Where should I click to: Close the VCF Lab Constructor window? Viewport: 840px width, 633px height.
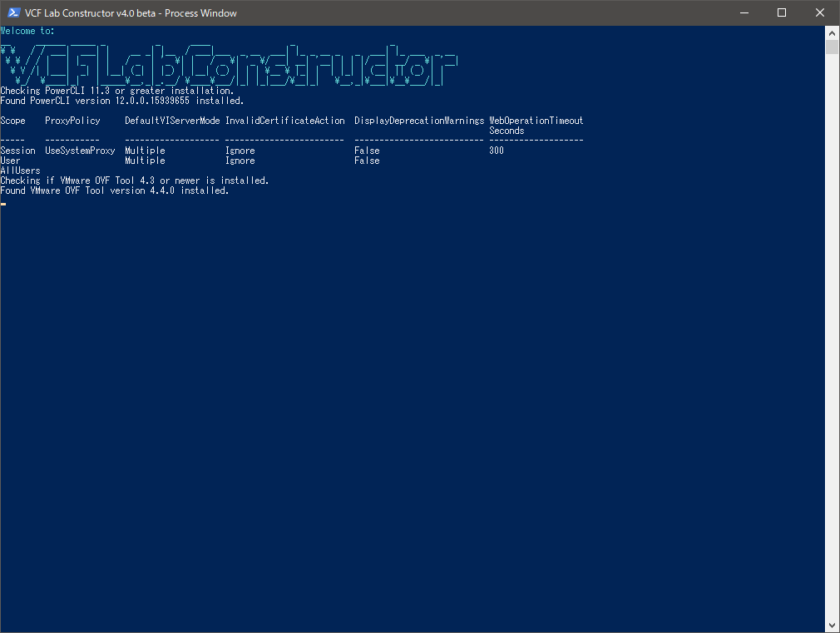point(820,12)
